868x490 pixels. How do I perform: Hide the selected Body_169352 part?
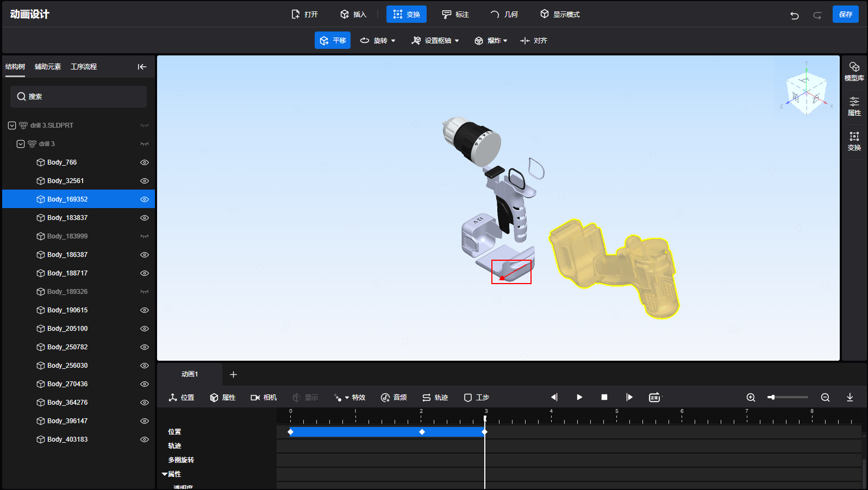tap(145, 199)
